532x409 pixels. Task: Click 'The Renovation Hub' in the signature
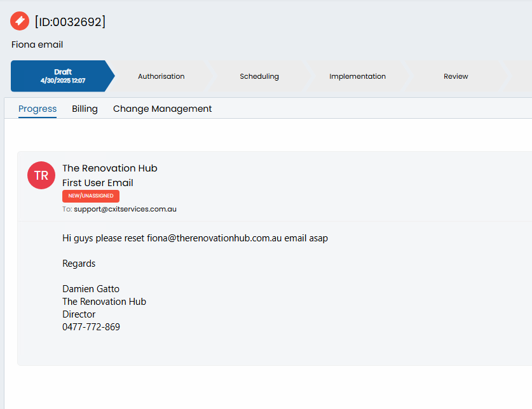click(x=104, y=302)
